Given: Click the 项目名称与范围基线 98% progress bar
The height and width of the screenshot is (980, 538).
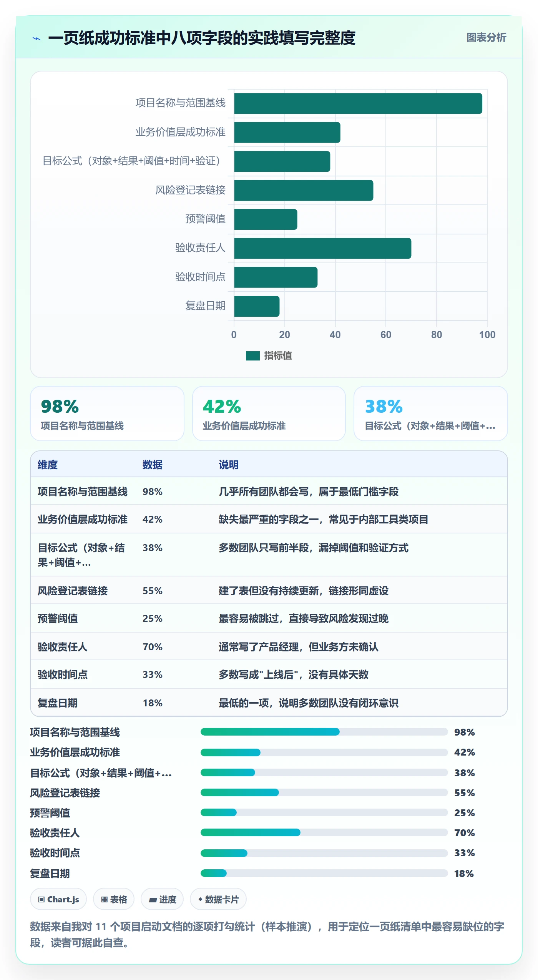Looking at the screenshot, I should (324, 732).
